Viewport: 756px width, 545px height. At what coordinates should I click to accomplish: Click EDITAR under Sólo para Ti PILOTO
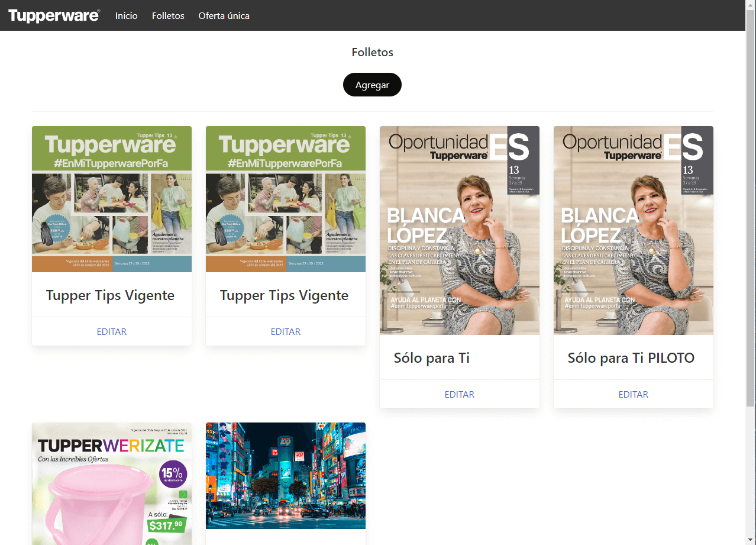[x=634, y=394]
